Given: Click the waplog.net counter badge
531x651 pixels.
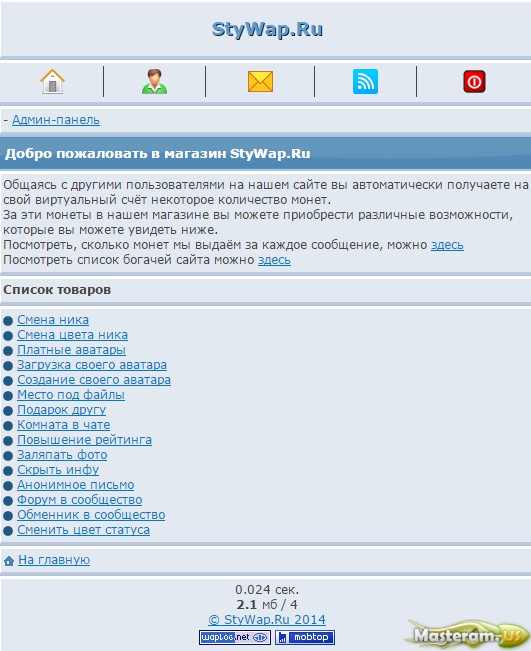Looking at the screenshot, I should pyautogui.click(x=235, y=637).
